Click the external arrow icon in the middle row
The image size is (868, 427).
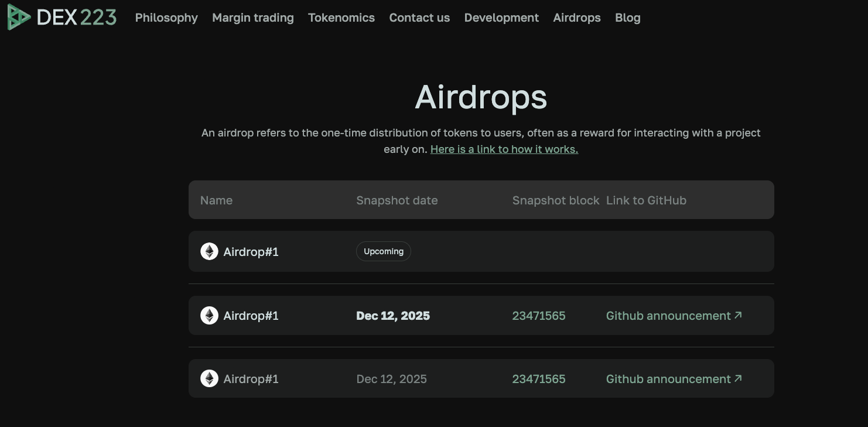738,315
